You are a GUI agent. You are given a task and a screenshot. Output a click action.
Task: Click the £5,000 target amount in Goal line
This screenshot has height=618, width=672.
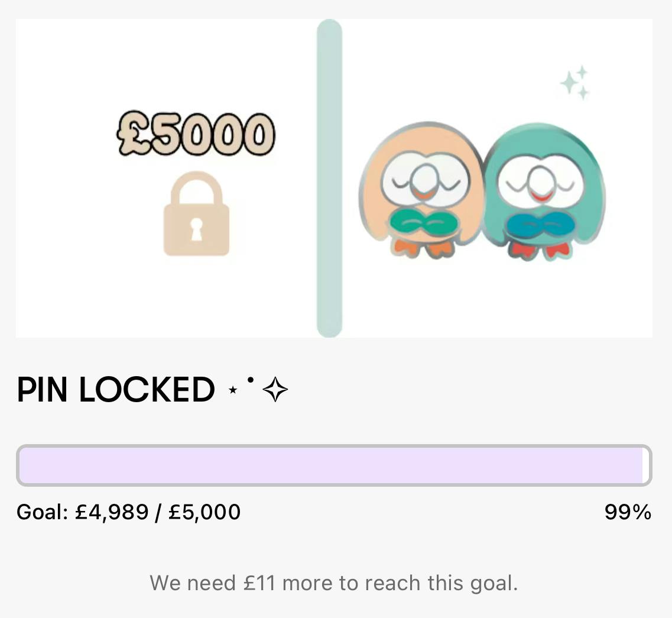tap(204, 512)
